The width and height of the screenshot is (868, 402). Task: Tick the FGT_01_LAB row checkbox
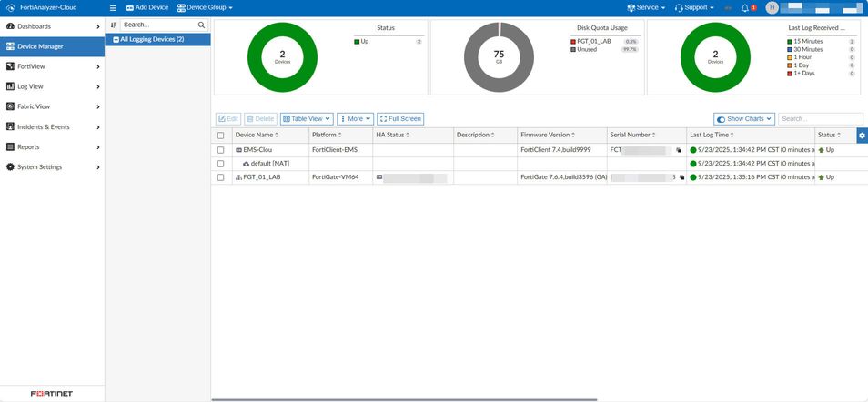(x=220, y=177)
